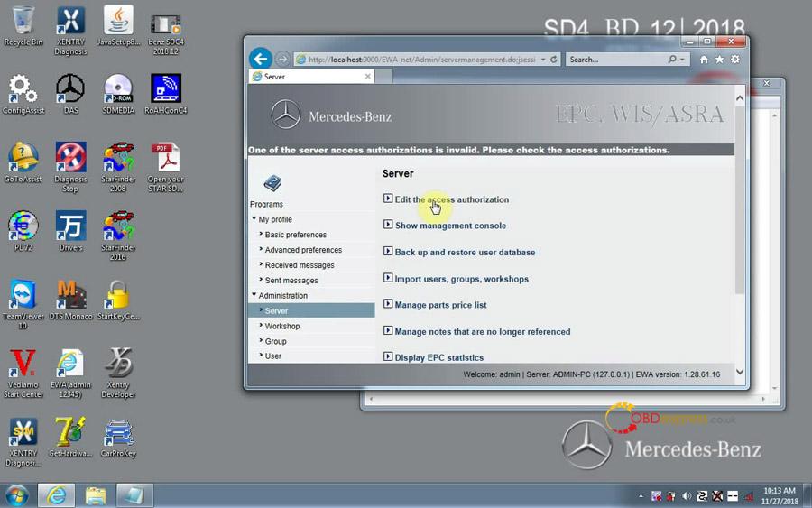Open Show management console link
812x508 pixels.
pos(449,226)
